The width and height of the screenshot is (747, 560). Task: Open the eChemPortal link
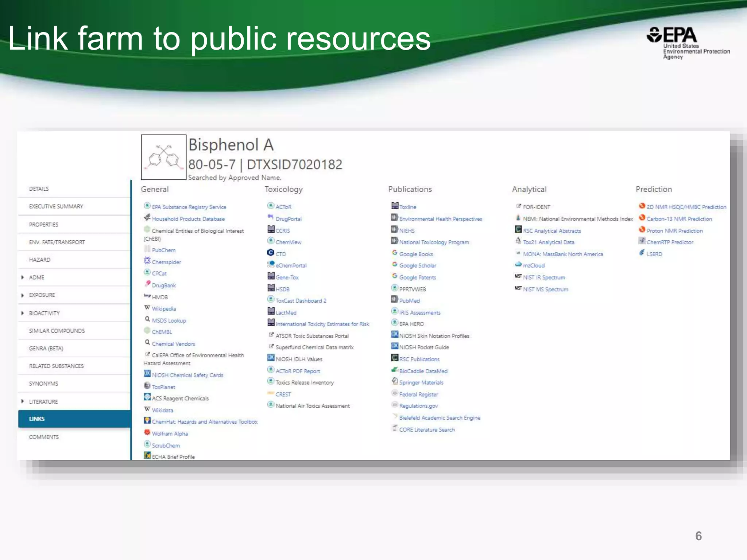click(x=291, y=266)
